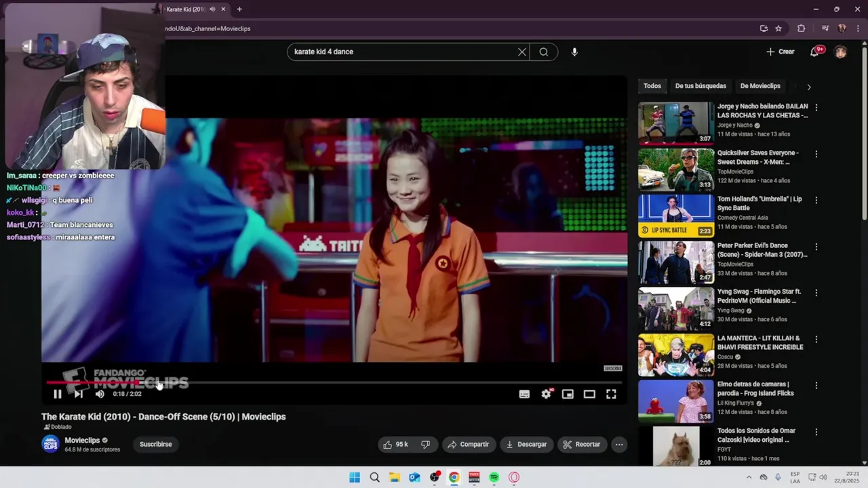Viewport: 868px width, 488px height.
Task: Open options for LA MANTECA video
Action: click(816, 339)
